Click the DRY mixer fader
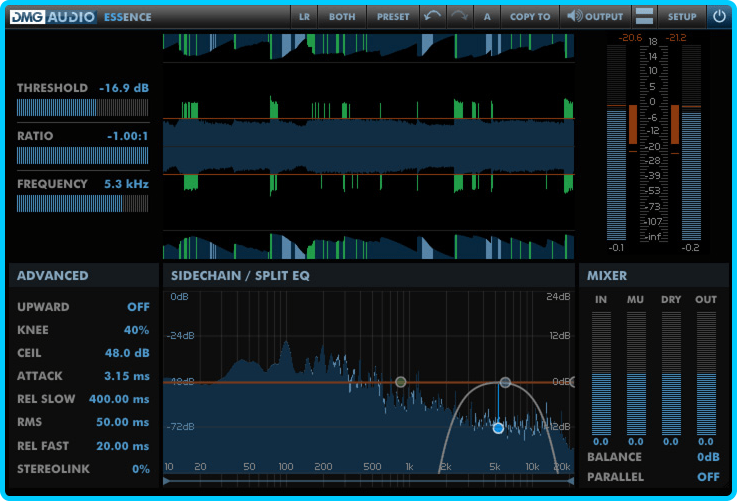 point(671,373)
